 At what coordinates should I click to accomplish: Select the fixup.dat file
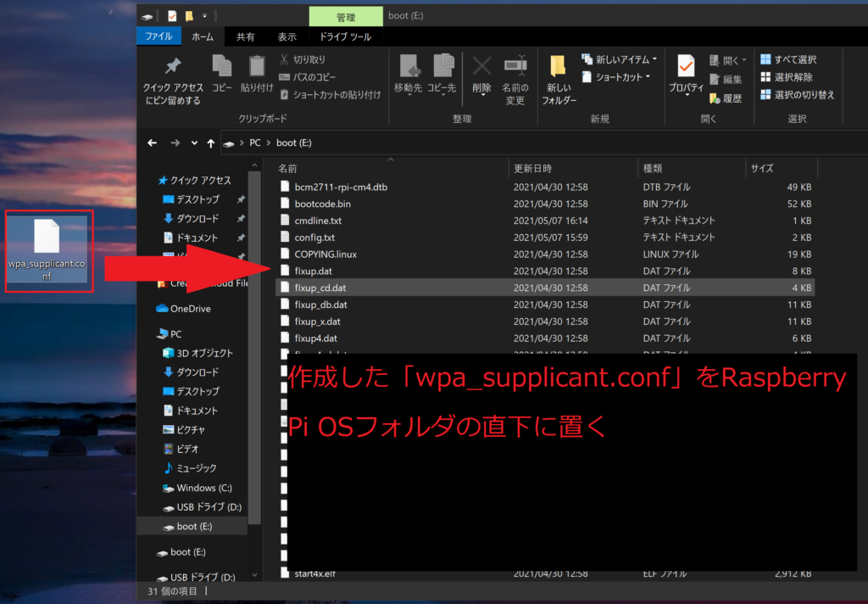pos(545,271)
